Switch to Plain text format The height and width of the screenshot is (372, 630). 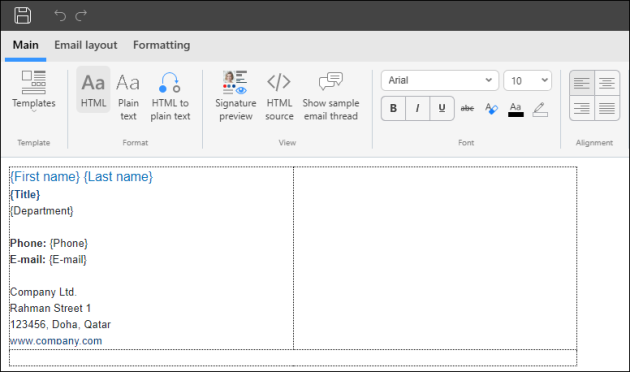(128, 96)
